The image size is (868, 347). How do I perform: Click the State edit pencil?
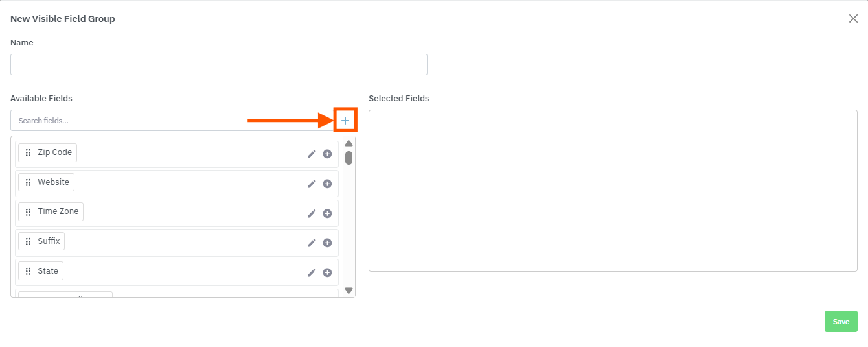pyautogui.click(x=312, y=272)
